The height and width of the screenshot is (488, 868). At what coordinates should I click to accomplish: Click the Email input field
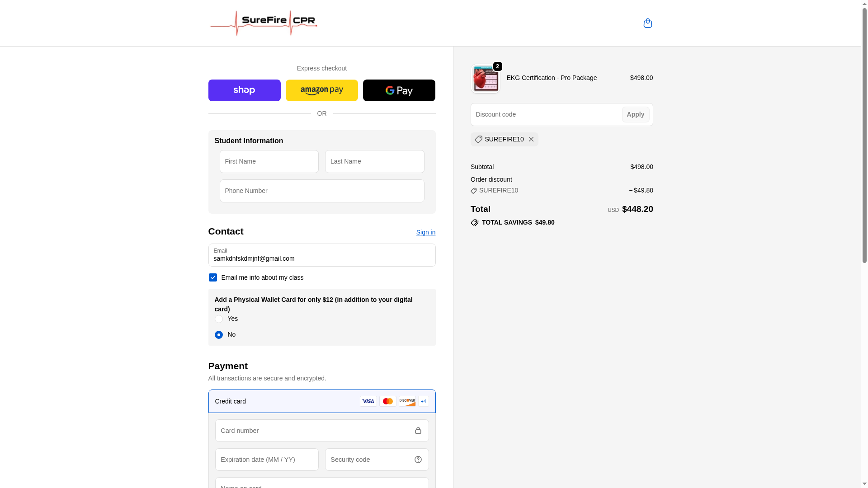(x=322, y=255)
